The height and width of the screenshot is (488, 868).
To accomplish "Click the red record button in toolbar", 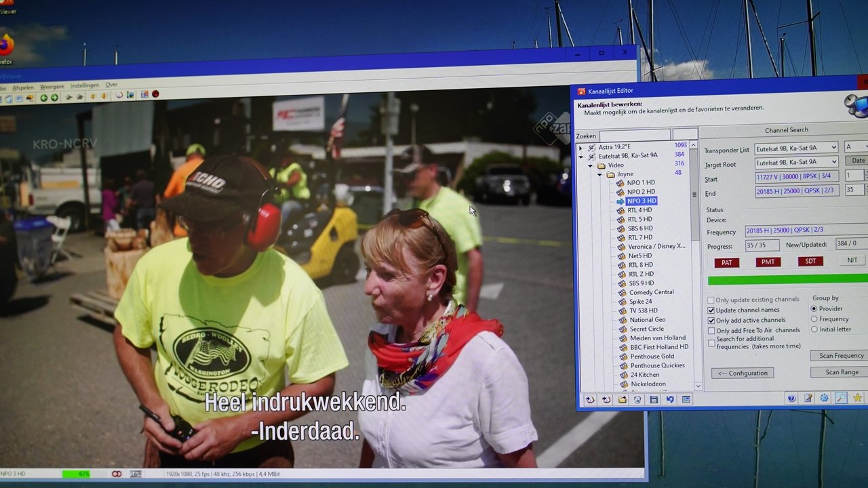I will [x=155, y=94].
